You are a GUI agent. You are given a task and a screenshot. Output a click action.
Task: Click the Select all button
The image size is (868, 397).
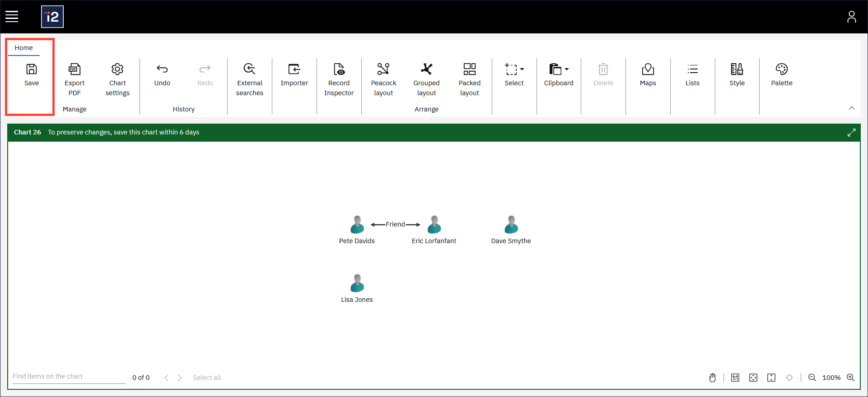(207, 378)
